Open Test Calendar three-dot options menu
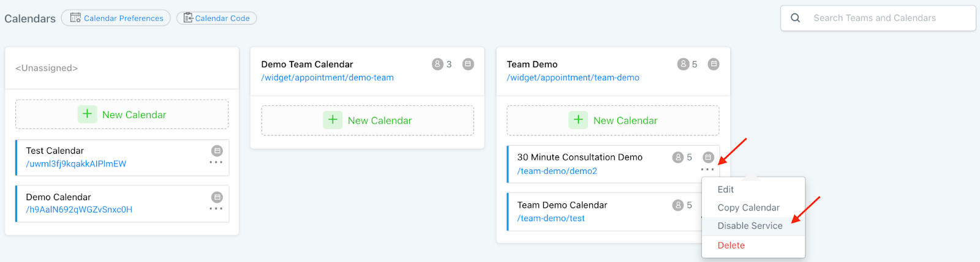This screenshot has width=980, height=262. [216, 163]
